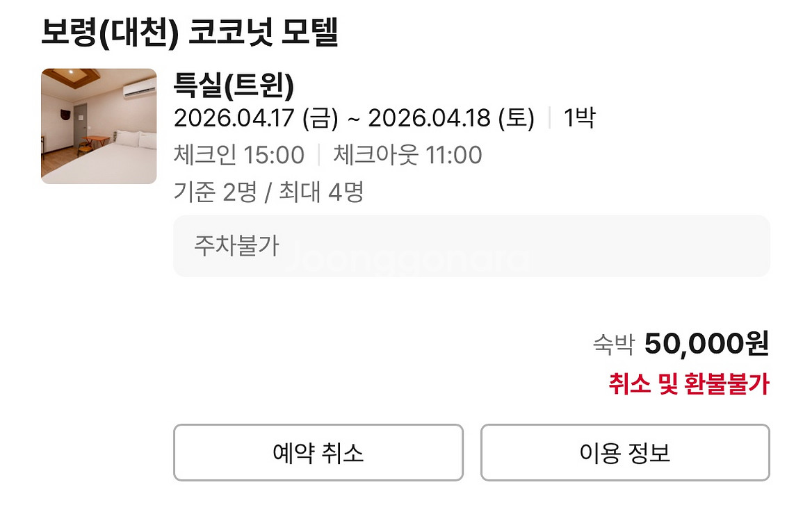The width and height of the screenshot is (812, 521).
Task: Click the 1박 stay length label
Action: click(578, 119)
